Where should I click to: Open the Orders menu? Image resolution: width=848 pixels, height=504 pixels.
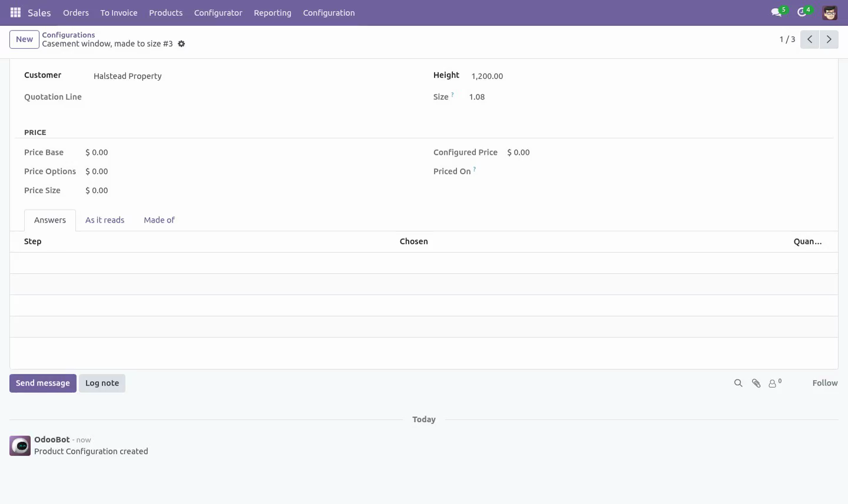tap(76, 12)
